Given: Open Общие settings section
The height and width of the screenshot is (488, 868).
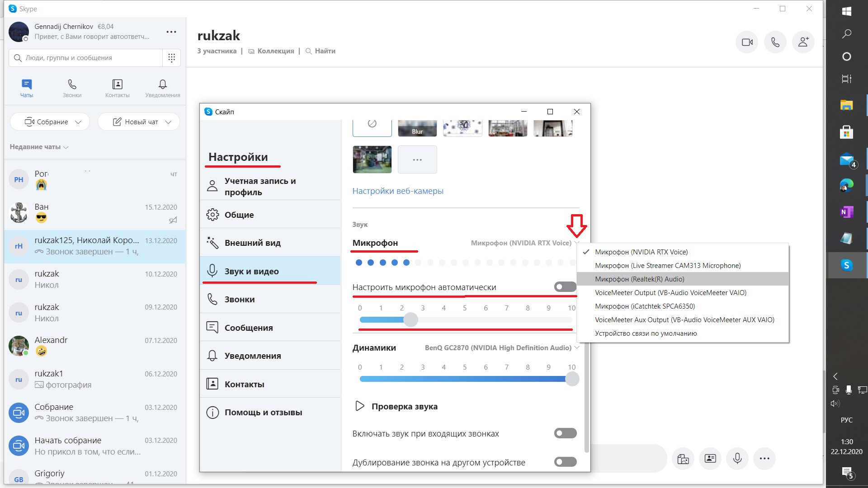Looking at the screenshot, I should 270,215.
